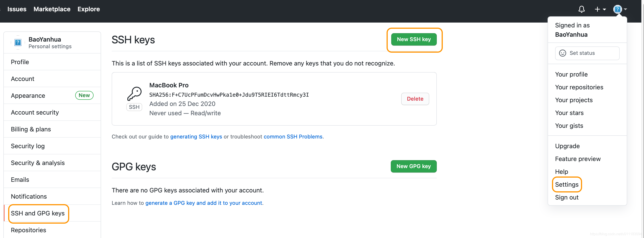Screen dimensions: 644x238
Task: Open Marketplace in the top navigation
Action: click(x=52, y=9)
